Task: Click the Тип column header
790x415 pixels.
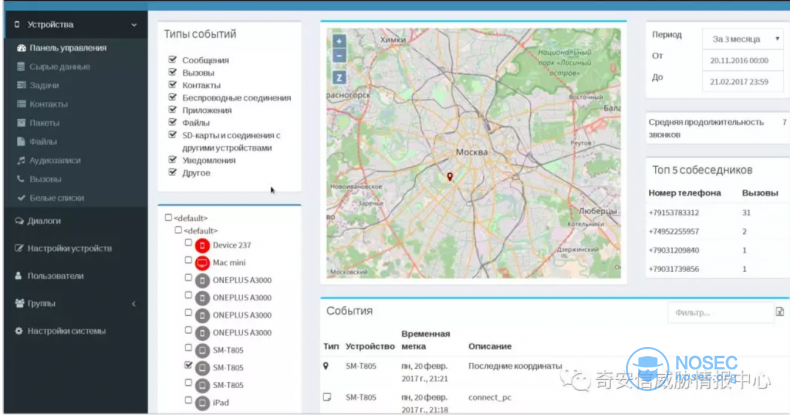Action: click(331, 347)
